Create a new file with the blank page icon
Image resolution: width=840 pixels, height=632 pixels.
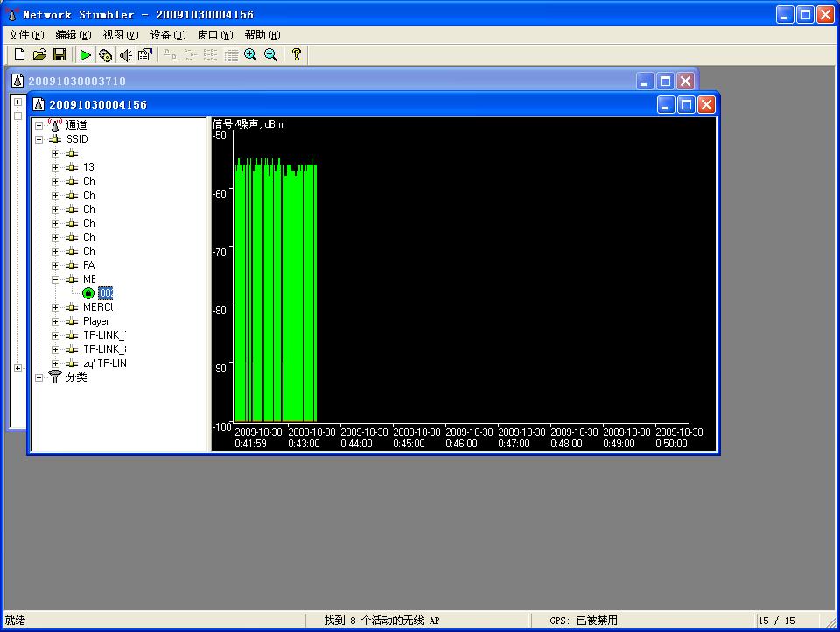pyautogui.click(x=19, y=54)
